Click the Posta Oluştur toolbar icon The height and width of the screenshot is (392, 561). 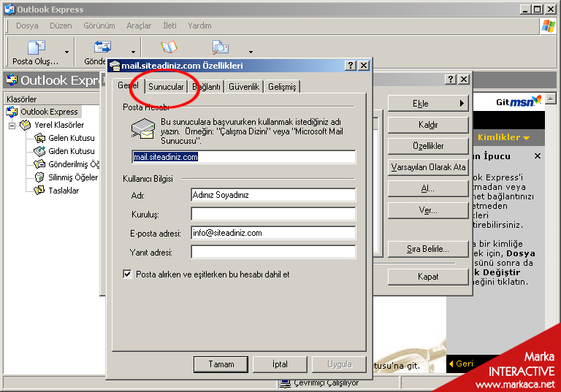(36, 47)
